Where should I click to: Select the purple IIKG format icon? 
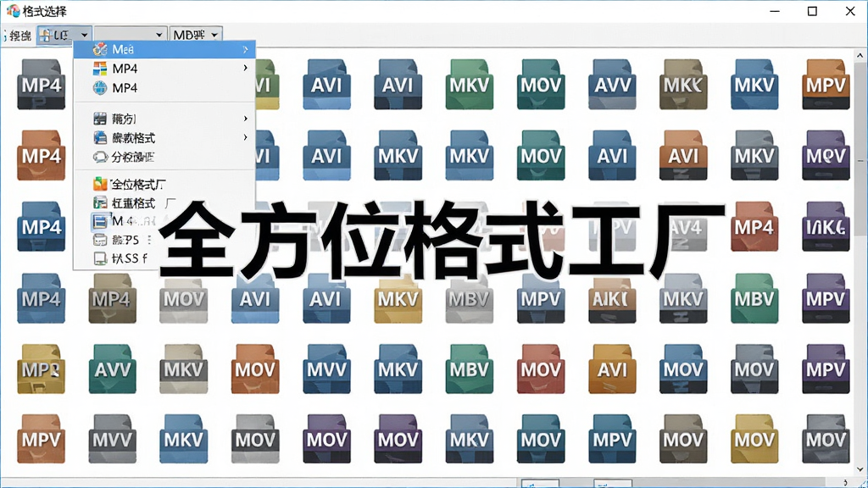pyautogui.click(x=826, y=227)
